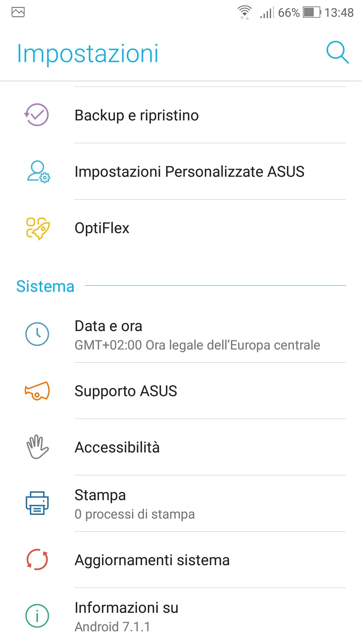Tap the screenshot notification icon in status bar

[x=18, y=12]
